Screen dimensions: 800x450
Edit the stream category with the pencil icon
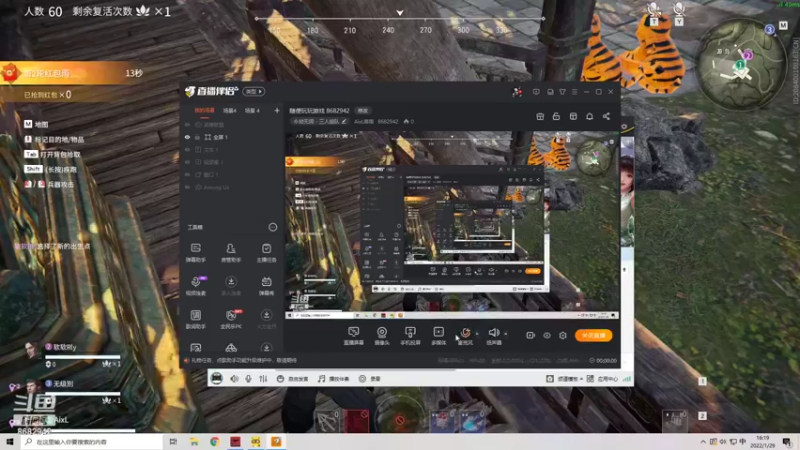[x=344, y=122]
